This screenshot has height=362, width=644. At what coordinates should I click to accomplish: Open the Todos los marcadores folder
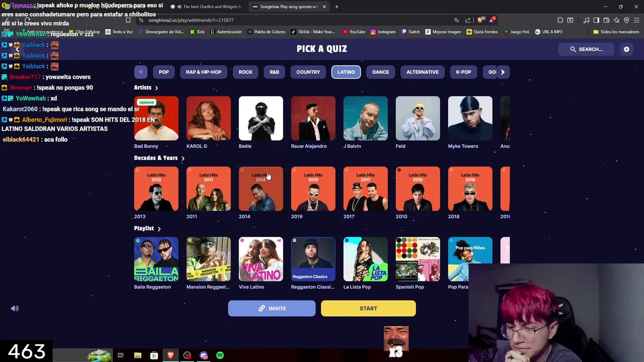[x=616, y=32]
